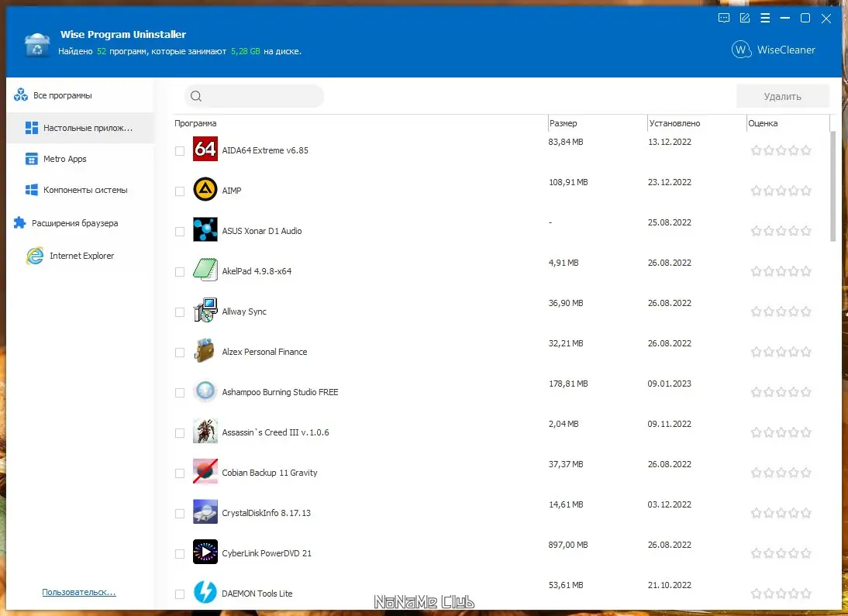Click the 83,84 MB size value
This screenshot has height=616, width=848.
click(x=566, y=142)
